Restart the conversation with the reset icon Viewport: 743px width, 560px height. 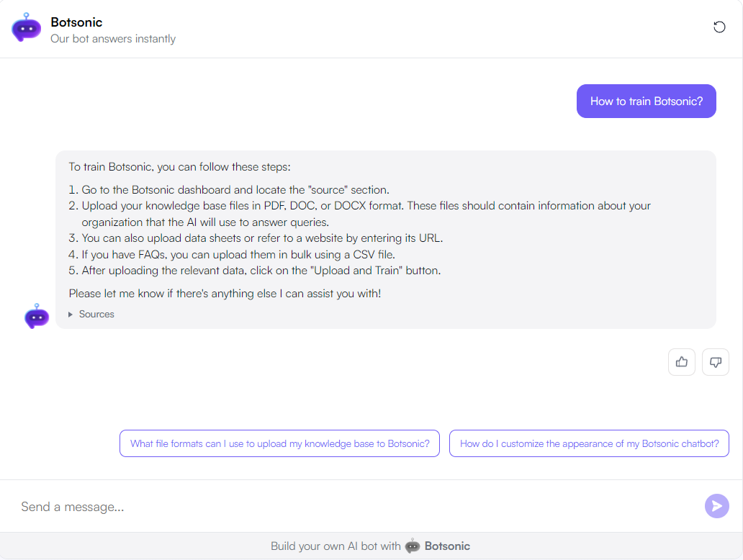tap(719, 27)
